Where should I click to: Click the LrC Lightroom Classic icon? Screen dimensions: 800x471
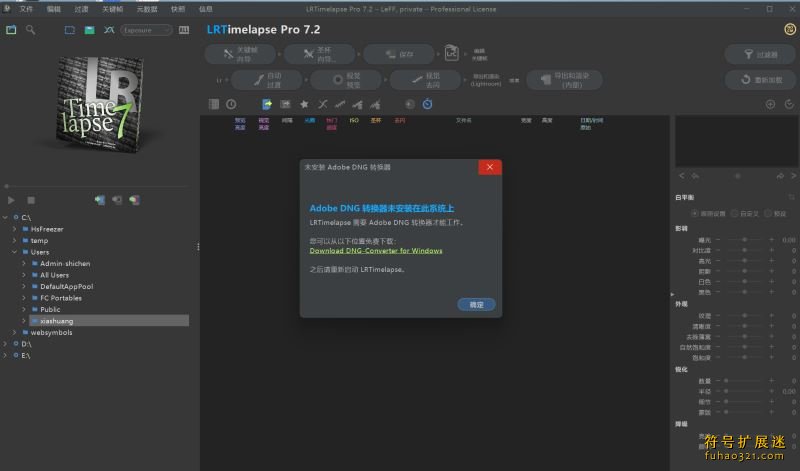pos(452,53)
